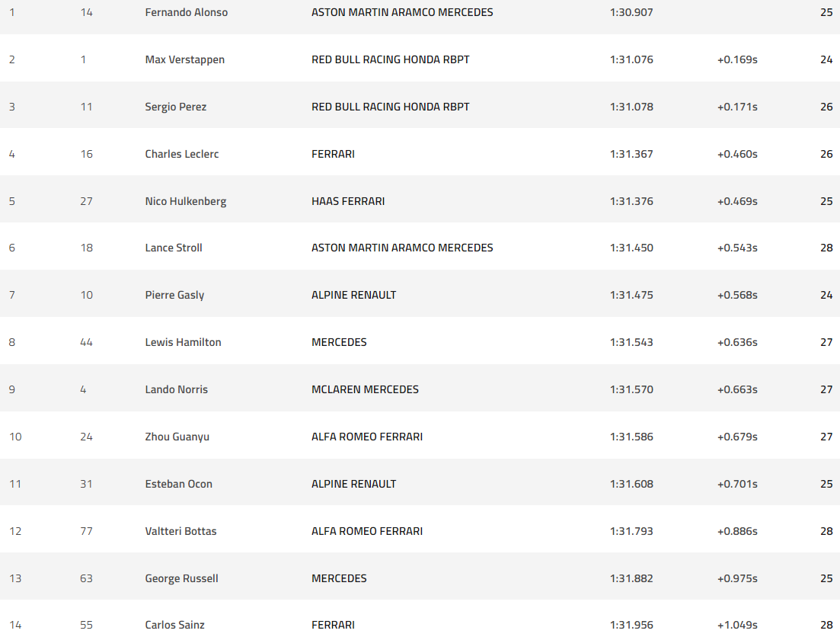Select Esteban Ocon in results
The width and height of the screenshot is (840, 637).
[178, 484]
